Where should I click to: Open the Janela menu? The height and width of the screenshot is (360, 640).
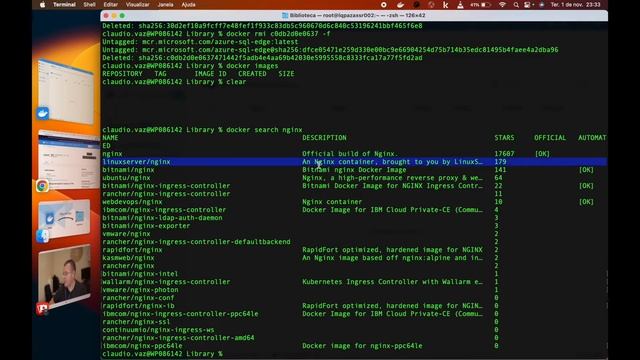165,5
